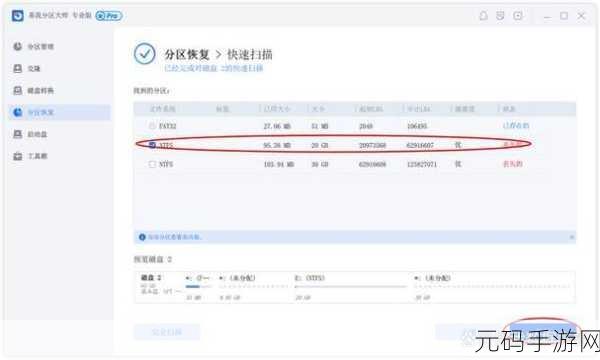Click the 状态 column header
Viewport: 600px width, 360px height.
(509, 109)
